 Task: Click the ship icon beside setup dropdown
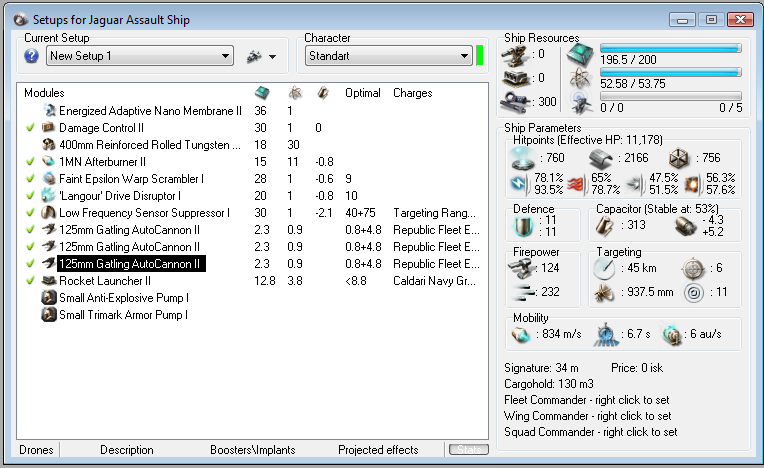tap(254, 56)
